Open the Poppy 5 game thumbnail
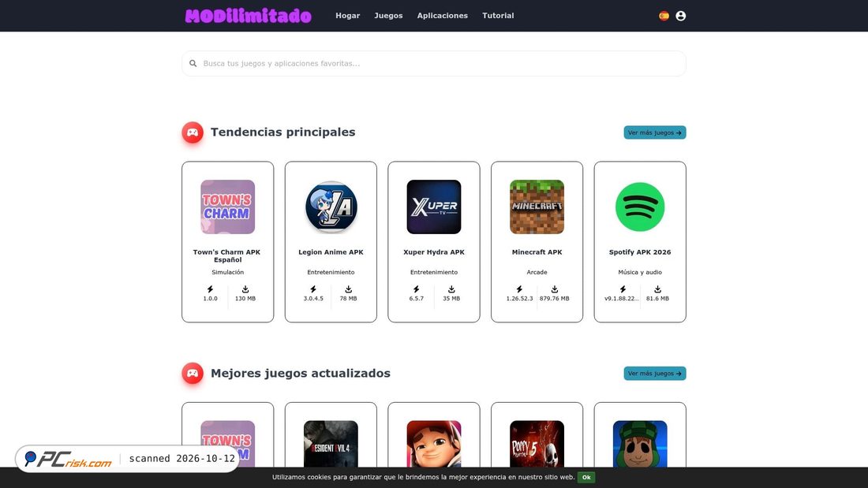868x488 pixels. coord(537,444)
